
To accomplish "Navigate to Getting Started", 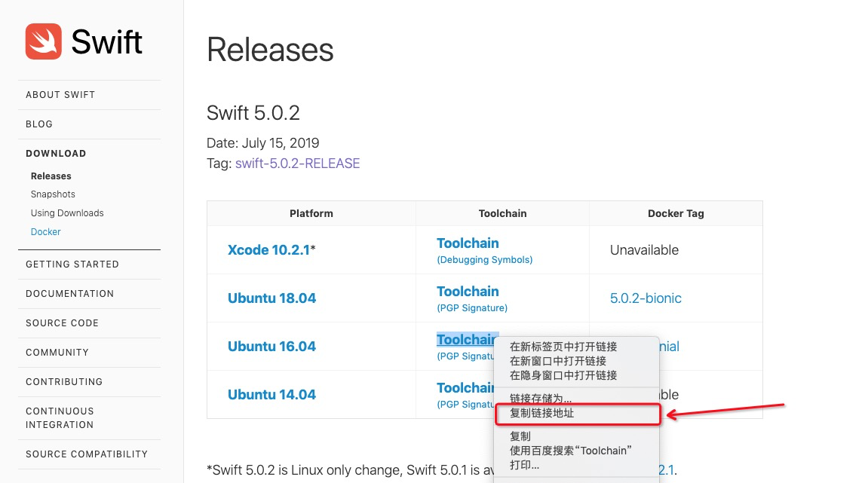I will click(x=72, y=264).
